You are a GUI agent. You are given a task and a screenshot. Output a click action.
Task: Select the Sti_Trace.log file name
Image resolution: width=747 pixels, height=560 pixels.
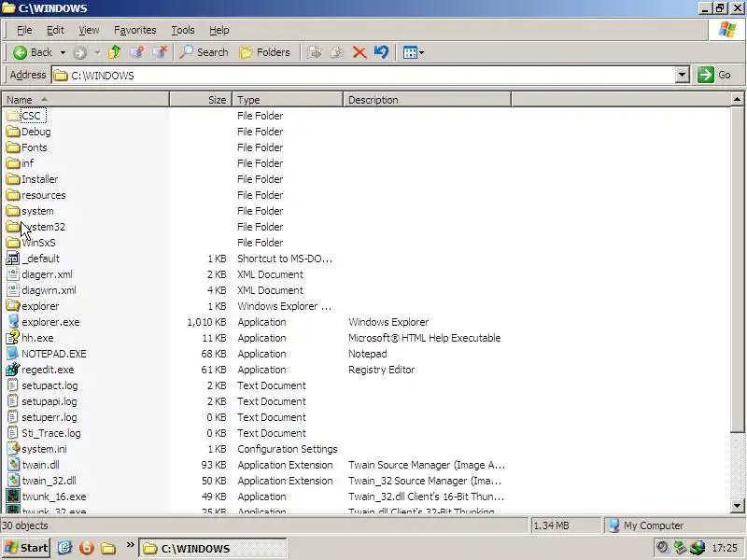coord(51,433)
